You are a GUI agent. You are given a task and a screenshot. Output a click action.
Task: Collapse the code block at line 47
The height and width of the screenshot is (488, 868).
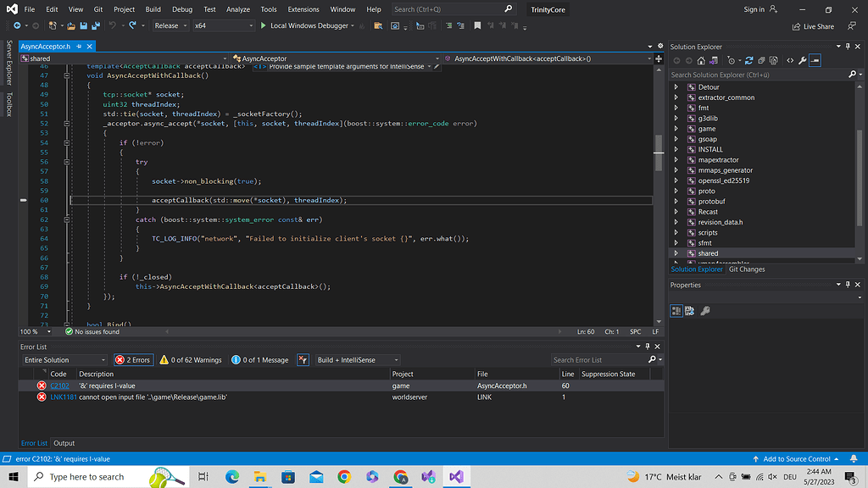click(66, 75)
